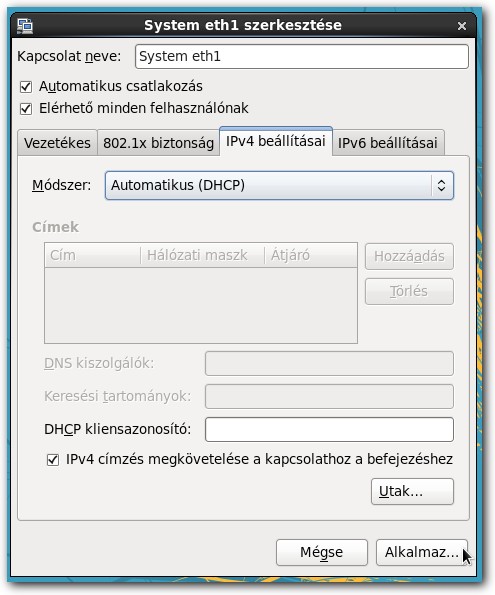Screen dimensions: 495x595
Task: Toggle IPv4 címzés megkövetelése checkbox
Action: (x=53, y=460)
